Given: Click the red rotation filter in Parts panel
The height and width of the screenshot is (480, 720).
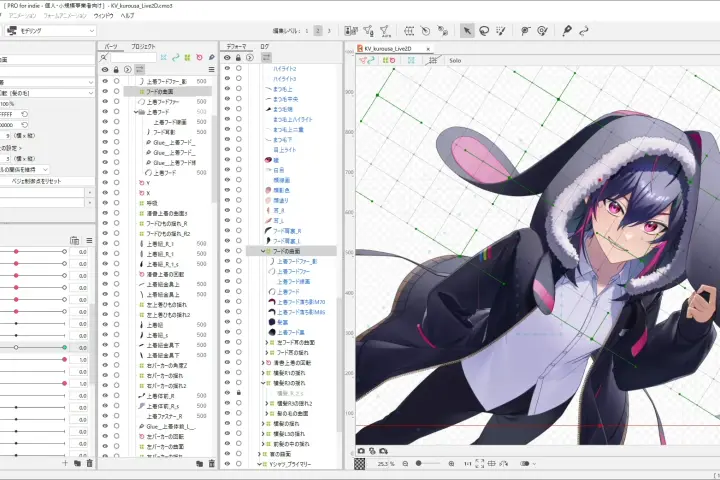Looking at the screenshot, I should point(199,57).
